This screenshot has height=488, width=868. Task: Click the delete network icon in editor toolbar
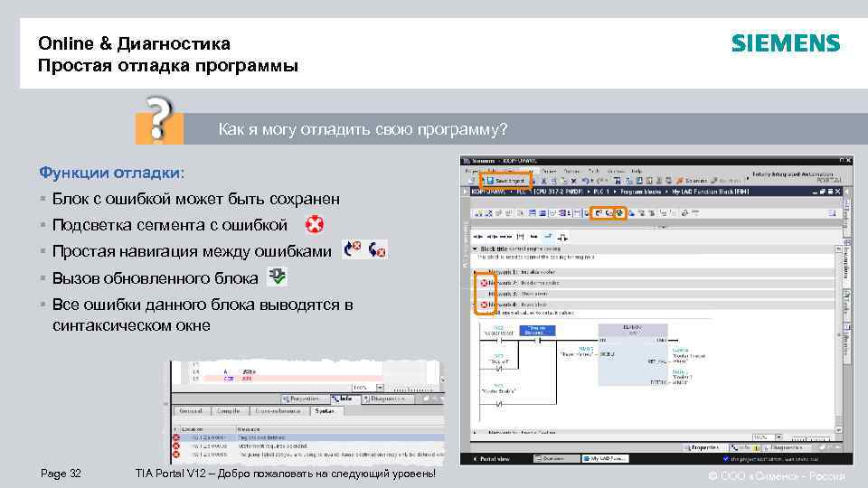click(x=489, y=213)
